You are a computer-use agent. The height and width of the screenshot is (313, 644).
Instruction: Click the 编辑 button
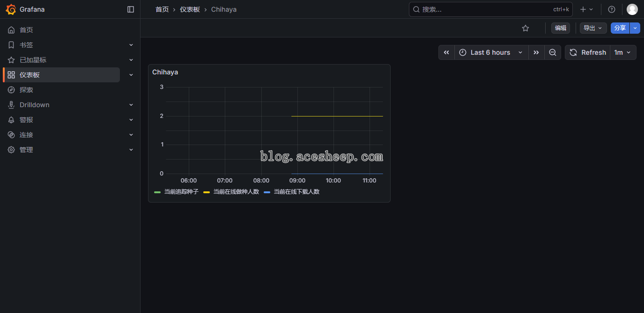tap(560, 28)
